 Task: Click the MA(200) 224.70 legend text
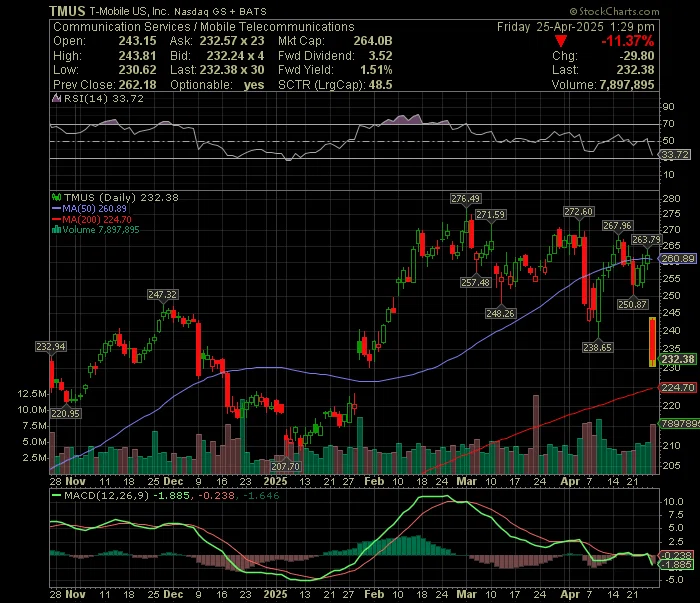(97, 219)
